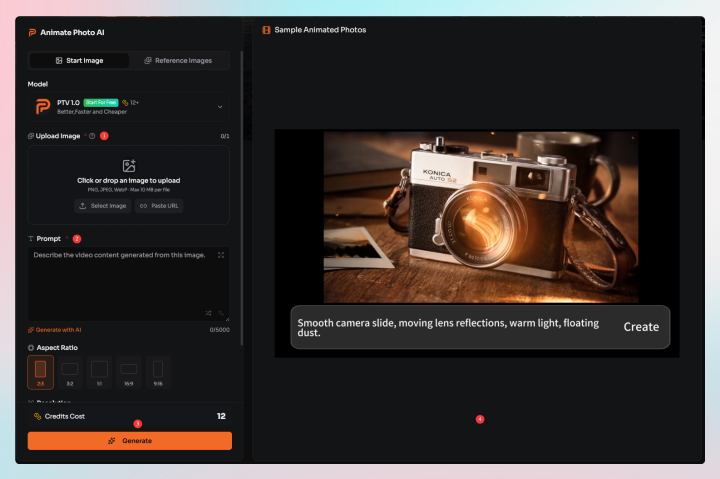Screen dimensions: 720x479
Task: Switch to the Start Image tab
Action: click(x=79, y=61)
